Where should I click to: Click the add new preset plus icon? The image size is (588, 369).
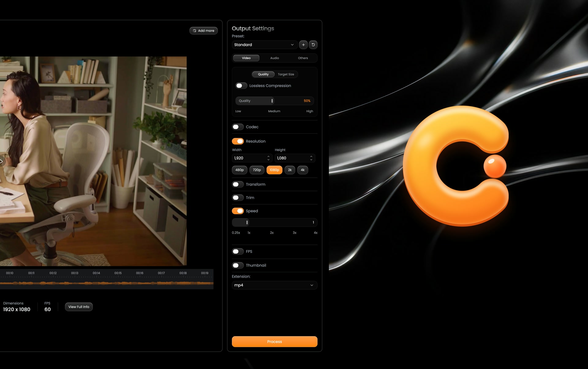click(303, 45)
